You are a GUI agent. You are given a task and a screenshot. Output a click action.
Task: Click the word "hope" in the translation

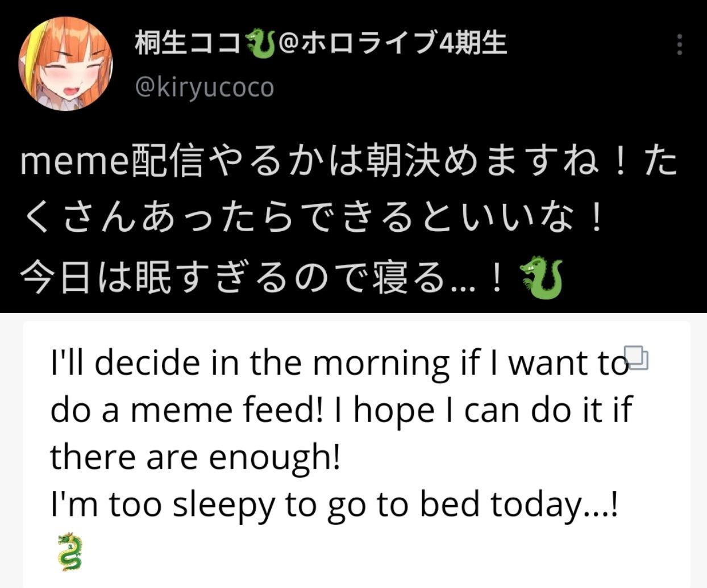pyautogui.click(x=393, y=410)
